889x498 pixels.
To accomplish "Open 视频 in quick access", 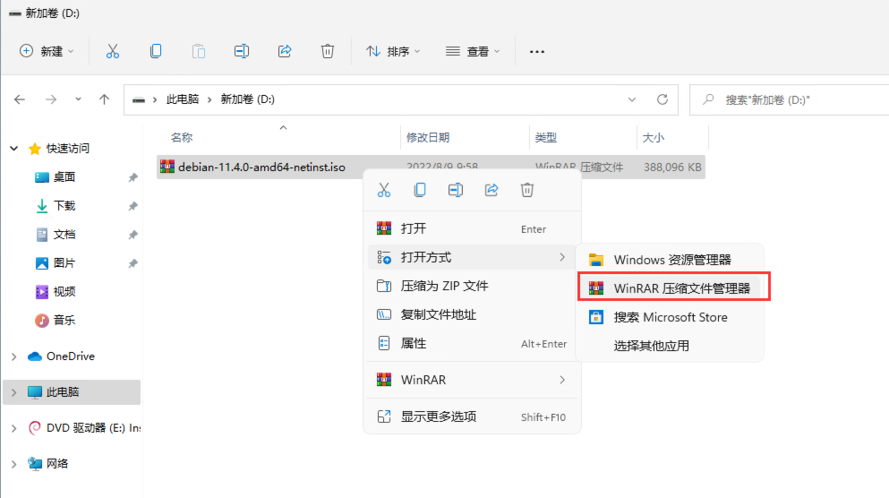I will 64,292.
